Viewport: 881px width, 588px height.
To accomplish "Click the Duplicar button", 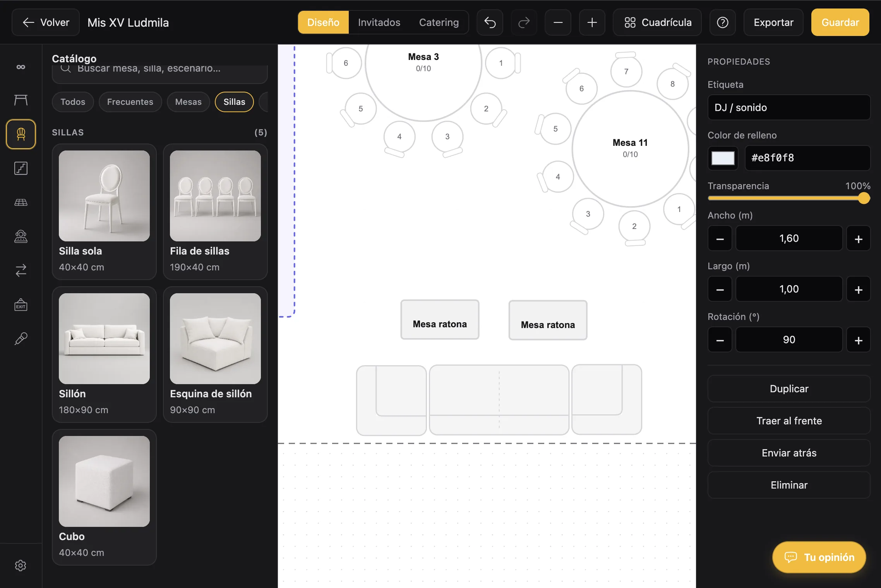I will pos(789,389).
